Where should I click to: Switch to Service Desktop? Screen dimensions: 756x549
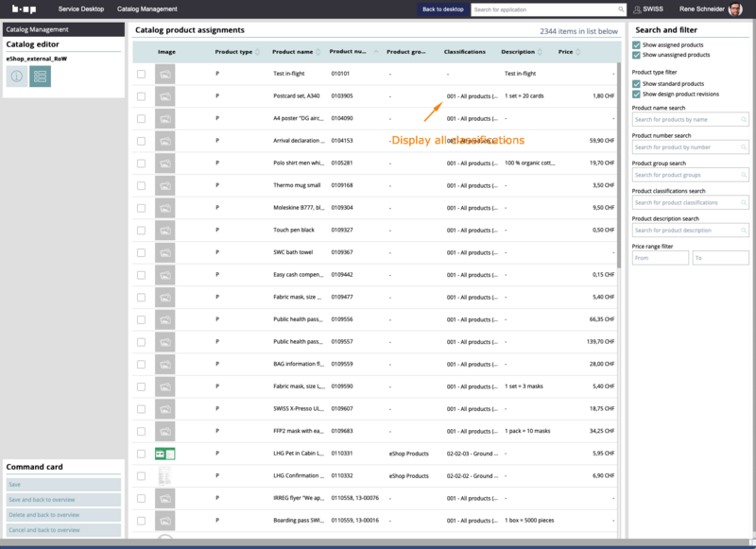pos(83,9)
